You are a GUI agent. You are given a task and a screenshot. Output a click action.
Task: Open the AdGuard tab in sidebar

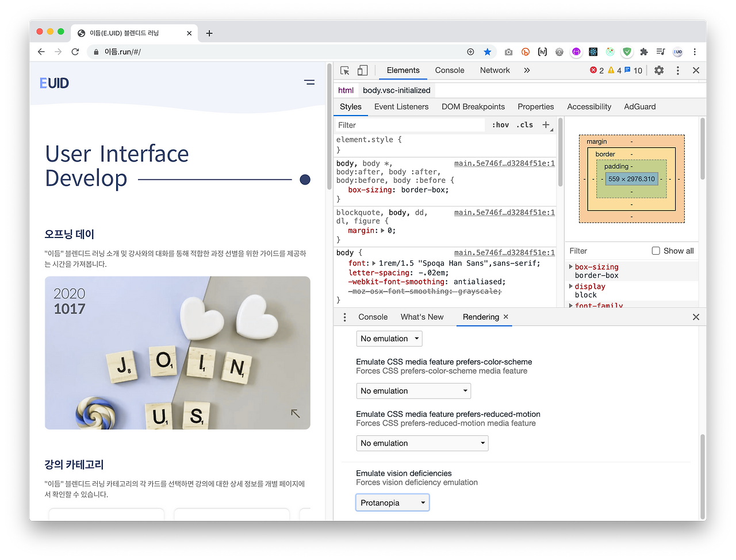point(640,107)
